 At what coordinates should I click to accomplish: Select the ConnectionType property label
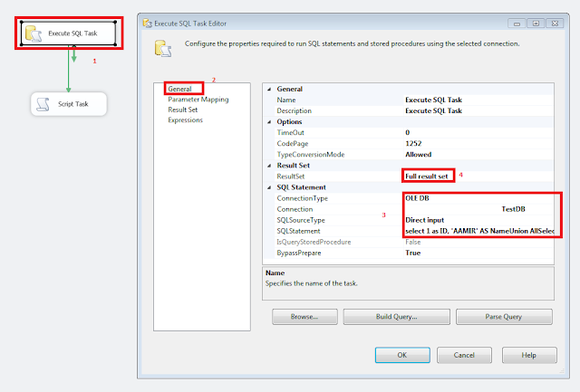302,198
